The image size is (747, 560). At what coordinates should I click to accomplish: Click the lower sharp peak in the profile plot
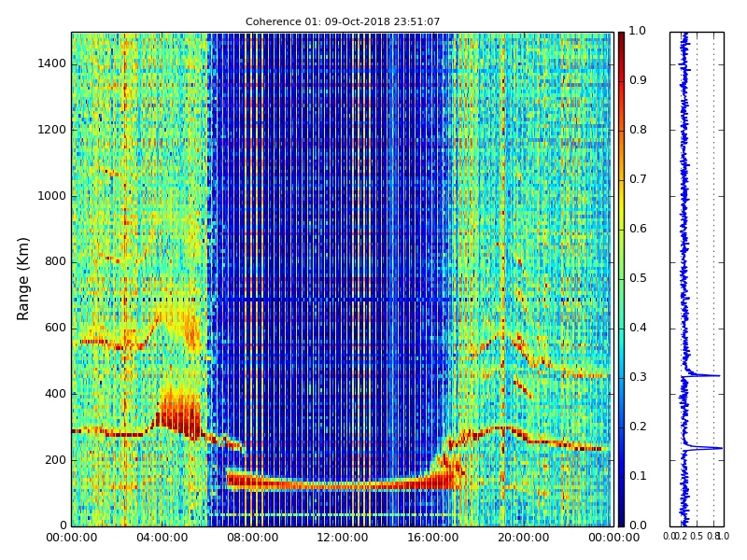coord(706,448)
